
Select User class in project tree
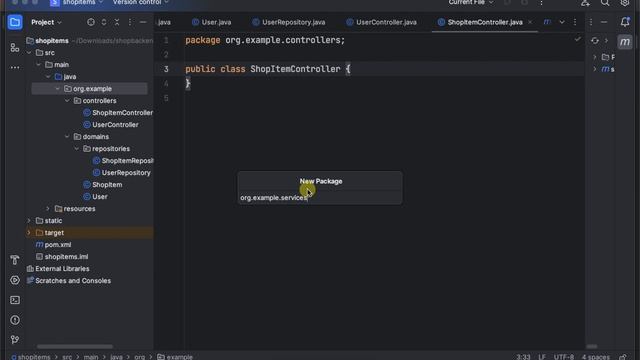coord(96,197)
